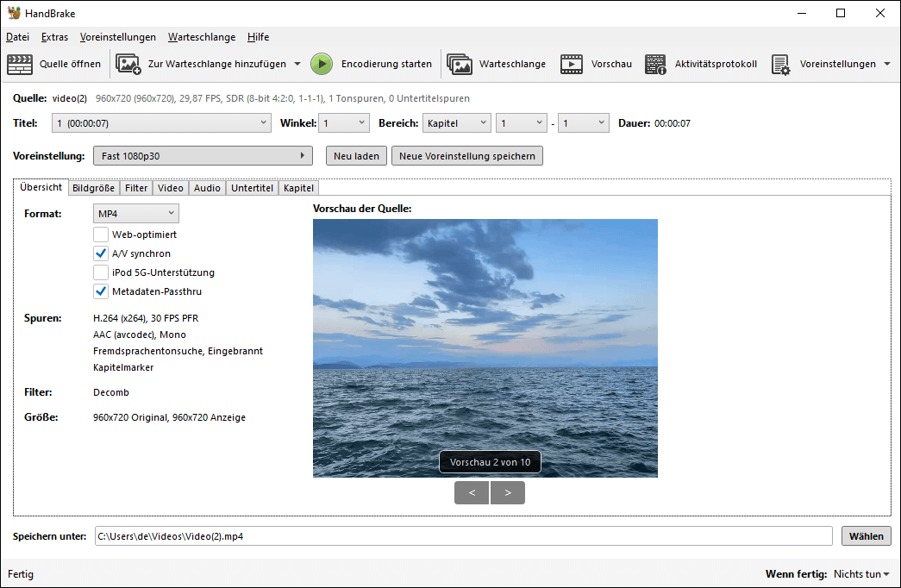Viewport: 901px width, 588px height.
Task: Open the end chapter dropdown
Action: (x=584, y=123)
